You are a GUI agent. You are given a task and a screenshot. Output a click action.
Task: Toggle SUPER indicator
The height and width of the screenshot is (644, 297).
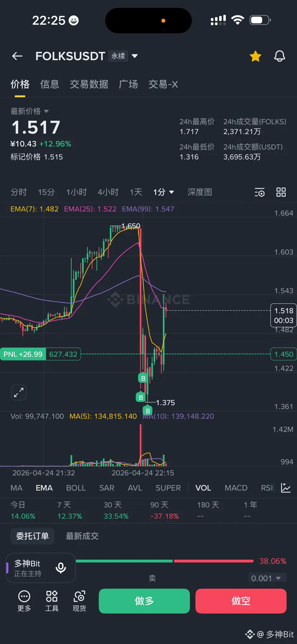[168, 488]
